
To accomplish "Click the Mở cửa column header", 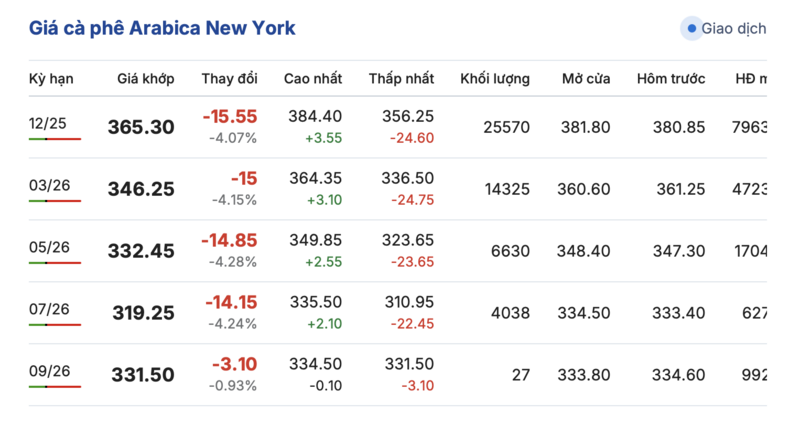I will tap(586, 79).
